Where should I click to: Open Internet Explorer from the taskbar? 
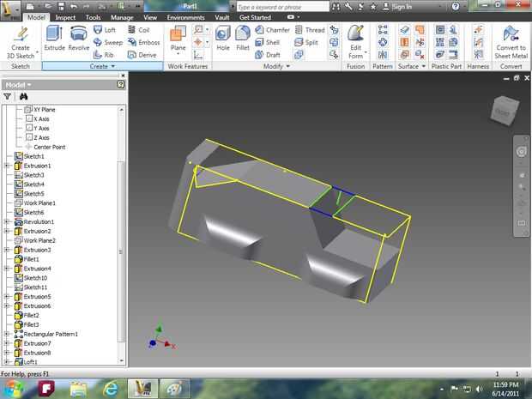pyautogui.click(x=111, y=389)
